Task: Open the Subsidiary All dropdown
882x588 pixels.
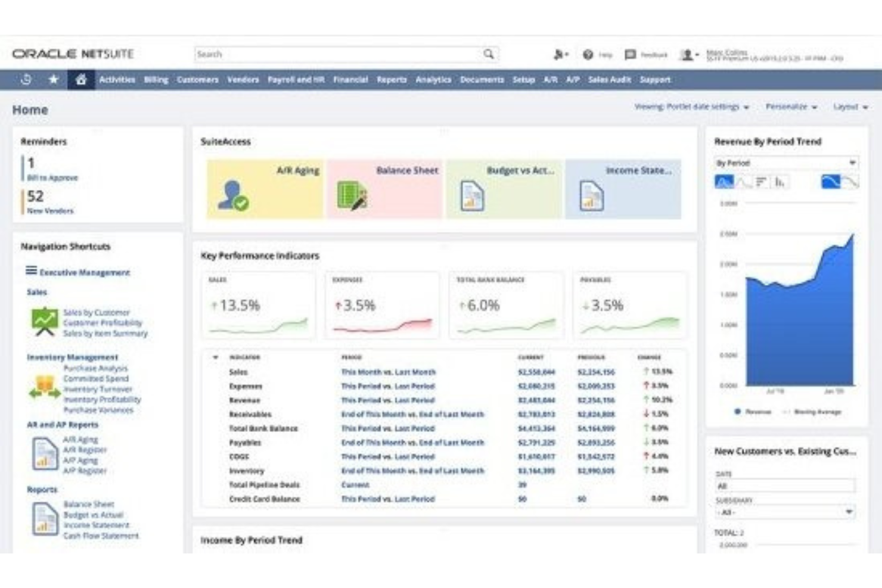Action: (x=785, y=512)
